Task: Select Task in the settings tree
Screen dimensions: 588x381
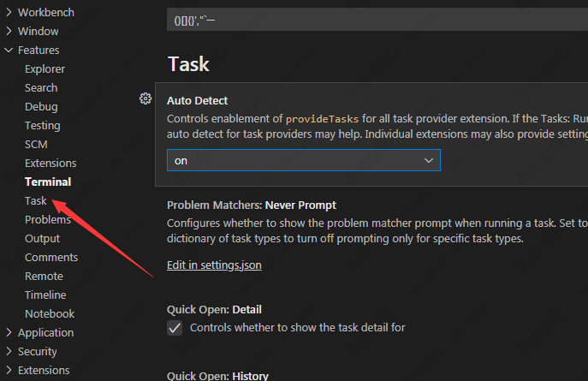Action: pos(36,201)
